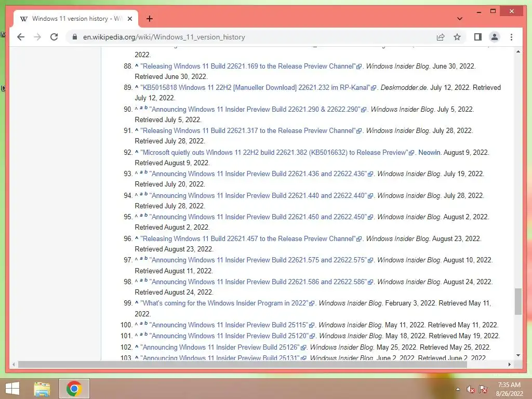Click backlink 'b' on reference 97
The height and width of the screenshot is (399, 532).
click(x=146, y=258)
